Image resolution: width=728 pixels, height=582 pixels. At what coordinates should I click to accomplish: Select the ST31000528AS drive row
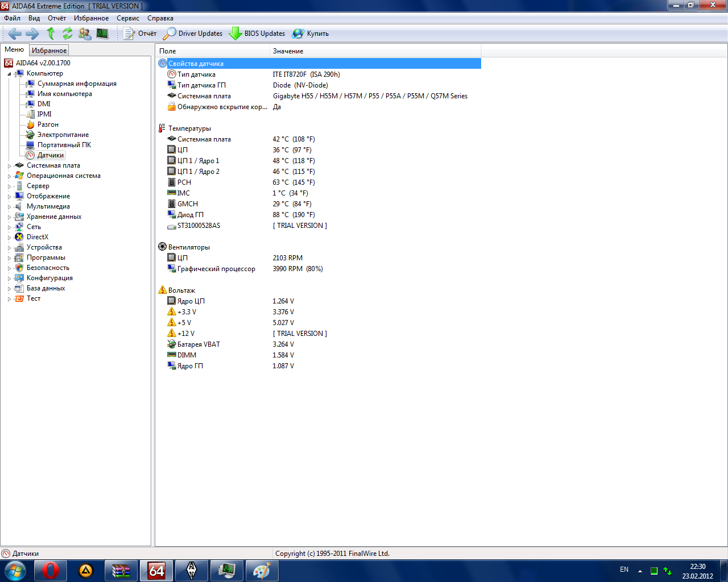[318, 226]
